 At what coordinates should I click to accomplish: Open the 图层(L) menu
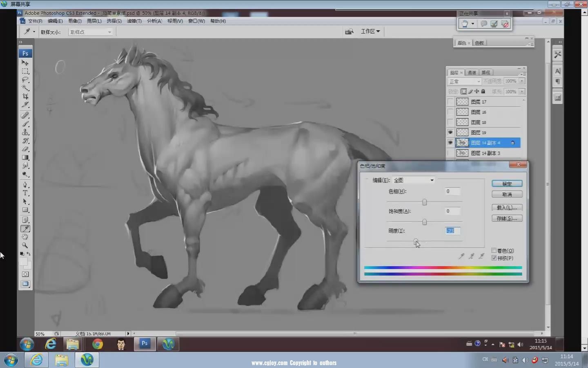click(94, 21)
